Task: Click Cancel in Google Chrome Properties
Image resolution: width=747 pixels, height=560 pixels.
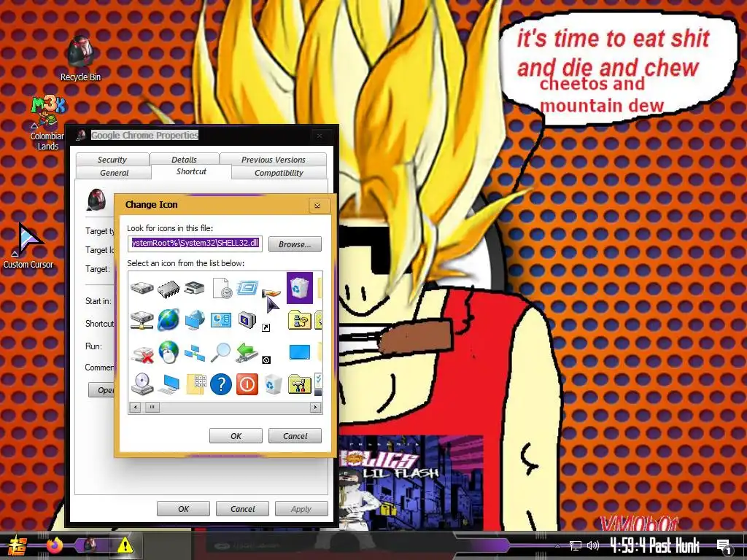Action: 242,508
